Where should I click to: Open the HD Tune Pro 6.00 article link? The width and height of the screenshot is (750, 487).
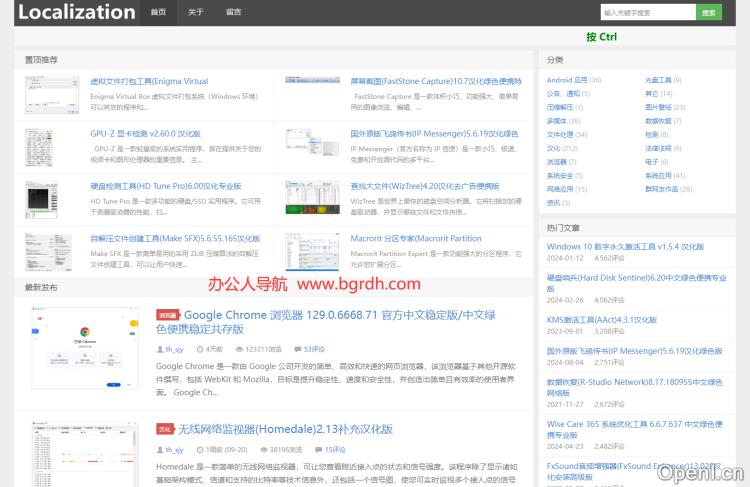point(165,186)
